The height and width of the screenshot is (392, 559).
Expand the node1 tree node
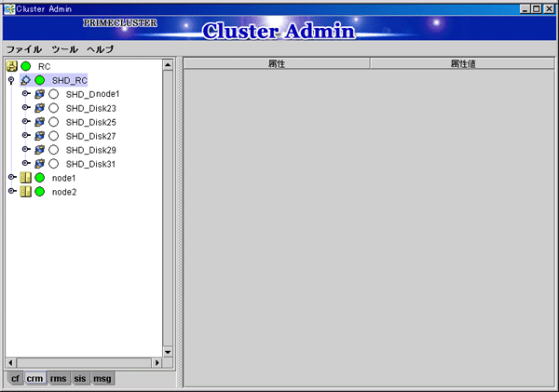pos(12,177)
